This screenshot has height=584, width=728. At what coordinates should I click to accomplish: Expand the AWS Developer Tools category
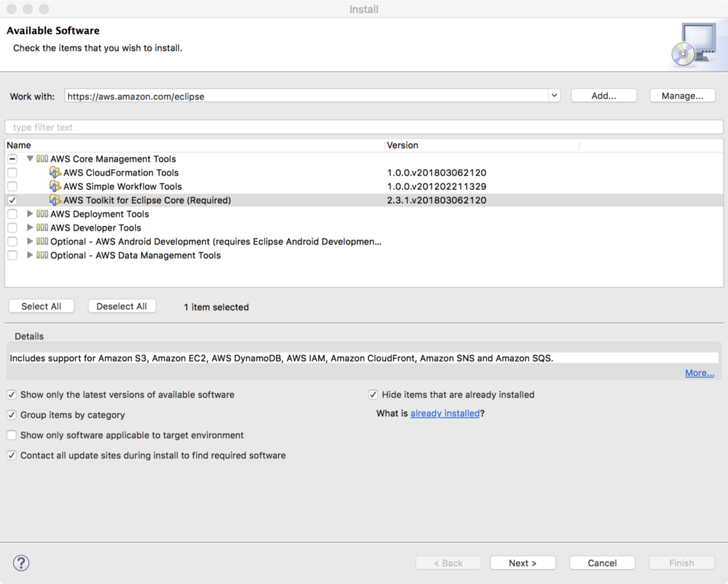click(30, 228)
